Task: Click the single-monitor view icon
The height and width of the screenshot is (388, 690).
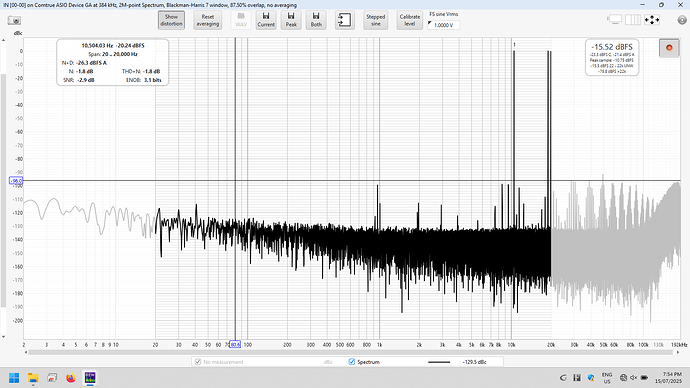Action: tap(615, 20)
